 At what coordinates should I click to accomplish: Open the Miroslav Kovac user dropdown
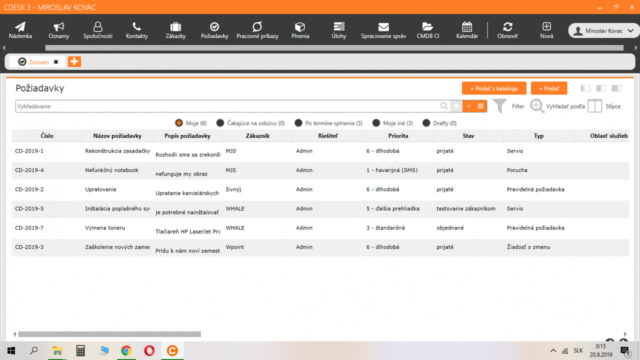coord(603,31)
